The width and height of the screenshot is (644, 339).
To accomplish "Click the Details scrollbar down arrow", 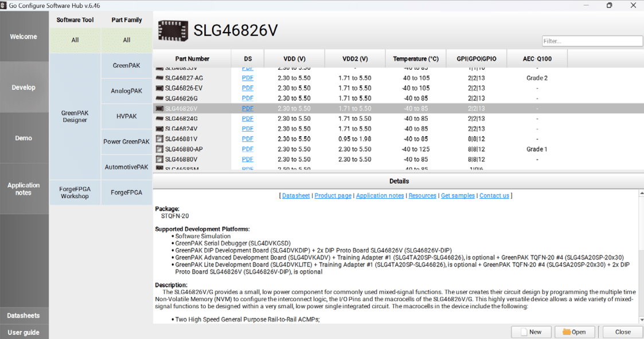I will [642, 320].
